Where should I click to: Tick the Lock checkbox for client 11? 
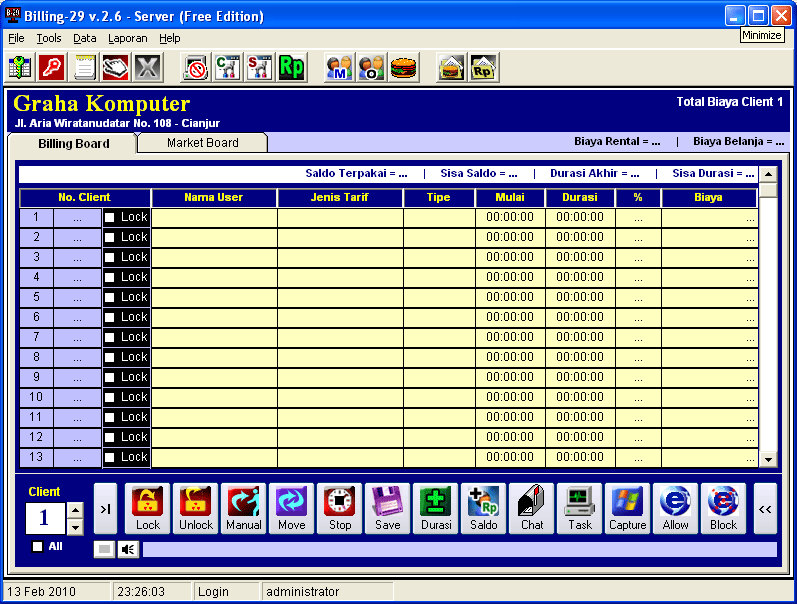point(109,417)
